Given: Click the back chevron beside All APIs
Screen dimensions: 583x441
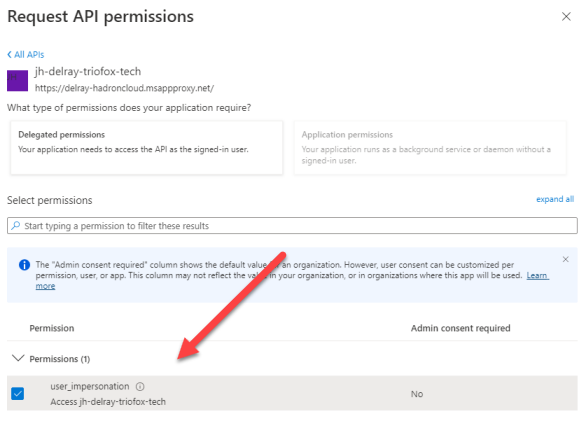Looking at the screenshot, I should tap(10, 55).
